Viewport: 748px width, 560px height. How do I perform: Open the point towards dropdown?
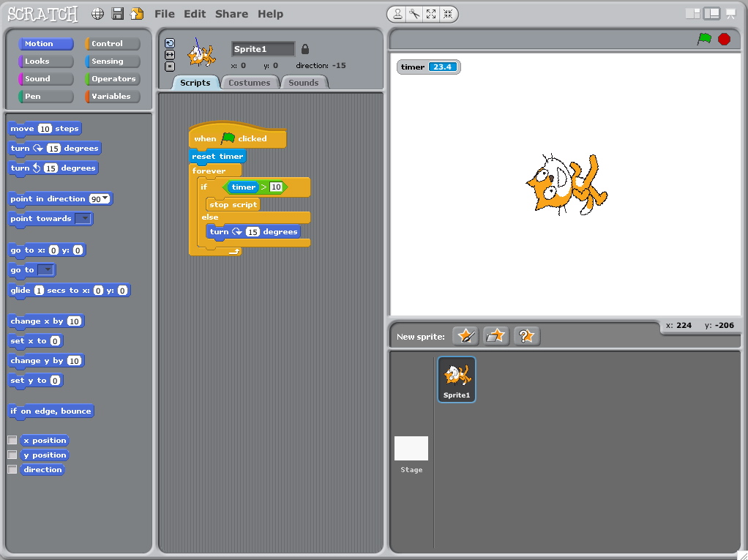click(x=84, y=218)
